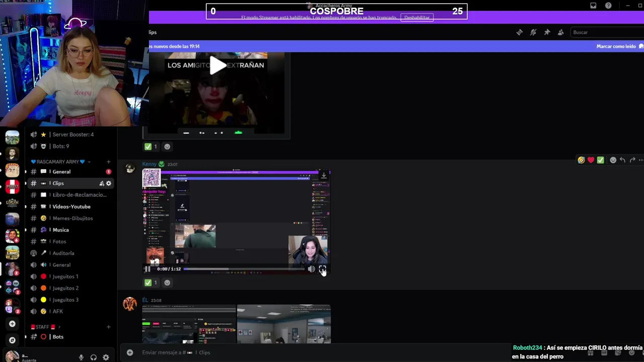Click Add a Server plus icon
Screen dimensions: 644x362
[x=12, y=324]
